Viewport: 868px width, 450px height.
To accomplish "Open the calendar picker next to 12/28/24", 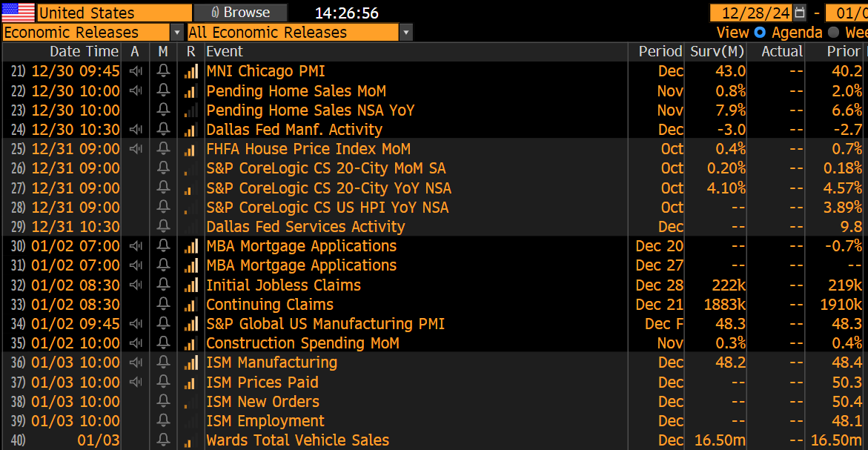I will [x=799, y=12].
